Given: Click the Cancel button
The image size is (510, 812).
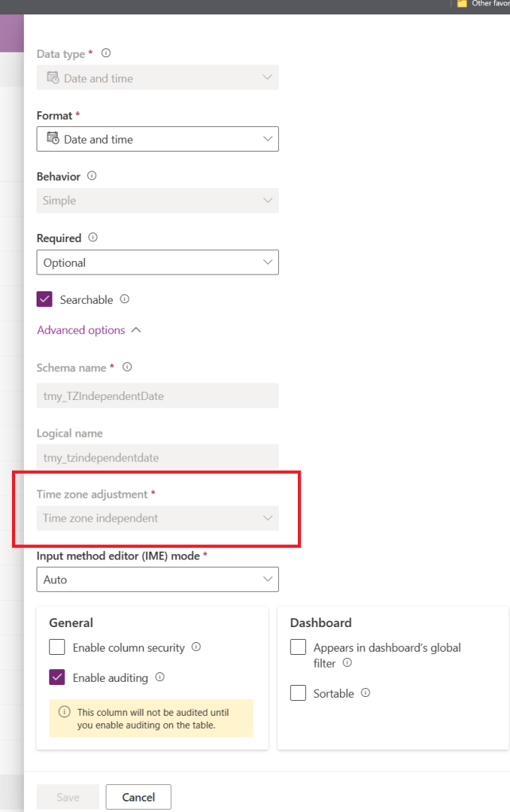Looking at the screenshot, I should point(138,797).
